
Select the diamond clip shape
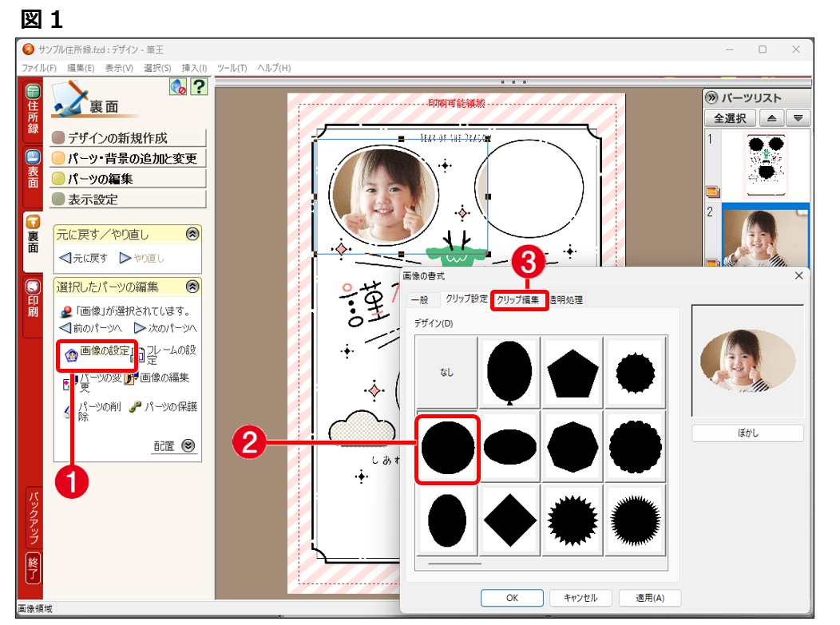tap(509, 520)
